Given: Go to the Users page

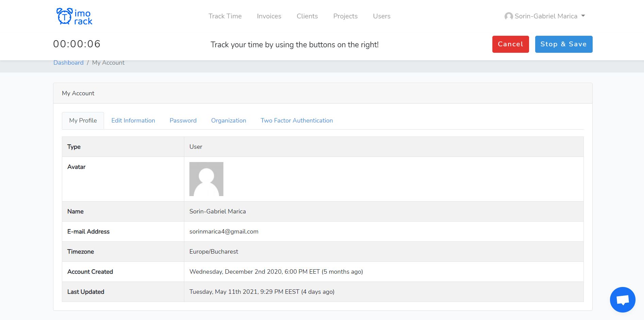Looking at the screenshot, I should tap(382, 16).
